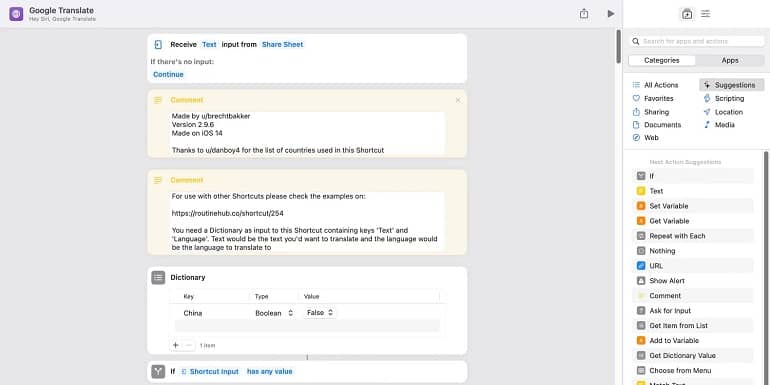Open the 'has any value' condition dropdown
Viewport: 770px width, 385px height.
coord(269,372)
